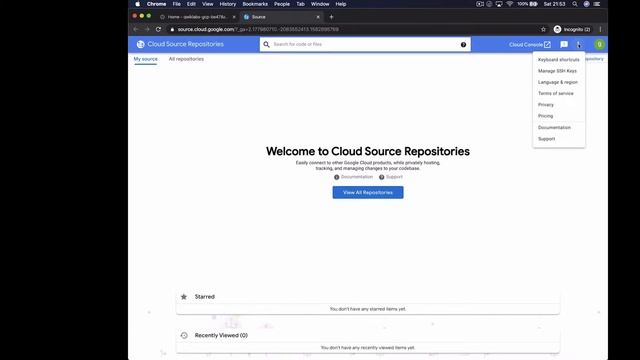Focus the Search for code or files field
640x360 pixels.
[x=365, y=44]
